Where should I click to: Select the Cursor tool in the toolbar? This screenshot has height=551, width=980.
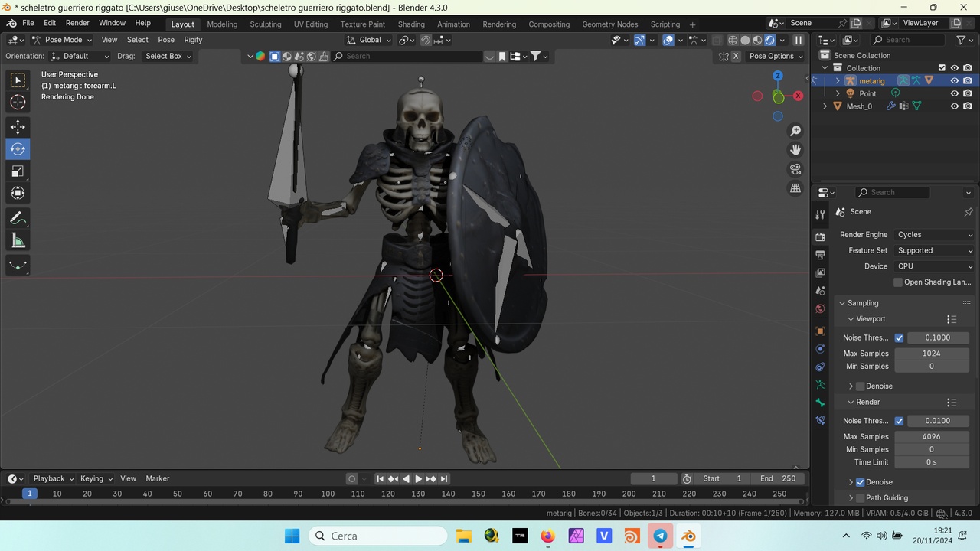(x=18, y=103)
